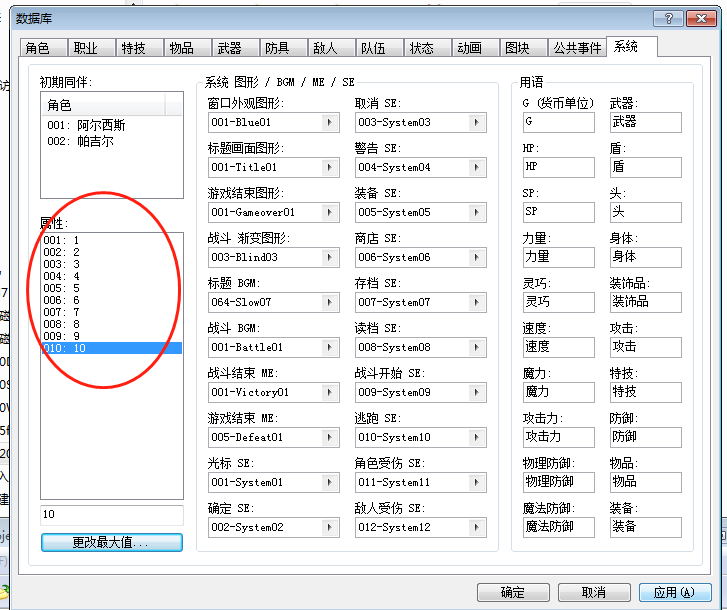This screenshot has height=610, width=727.
Task: Open the 战斗 渐变图形 picker arrow
Action: (x=330, y=257)
